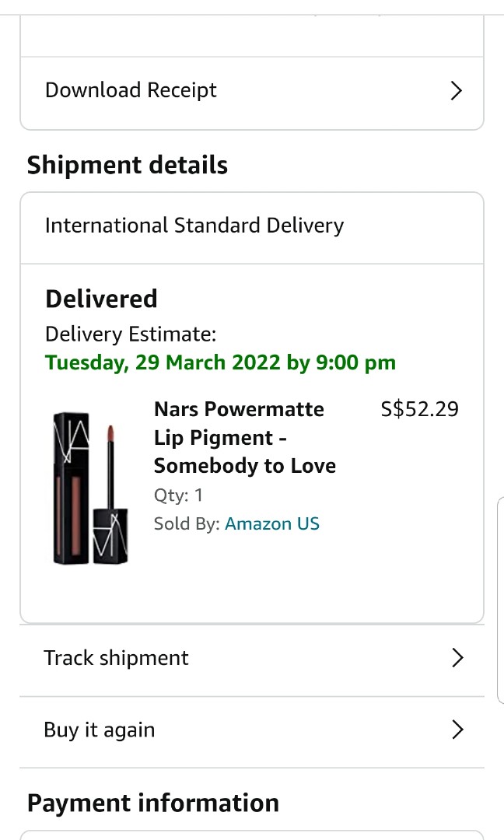
Task: Click the Delivered status heading
Action: pyautogui.click(x=101, y=298)
